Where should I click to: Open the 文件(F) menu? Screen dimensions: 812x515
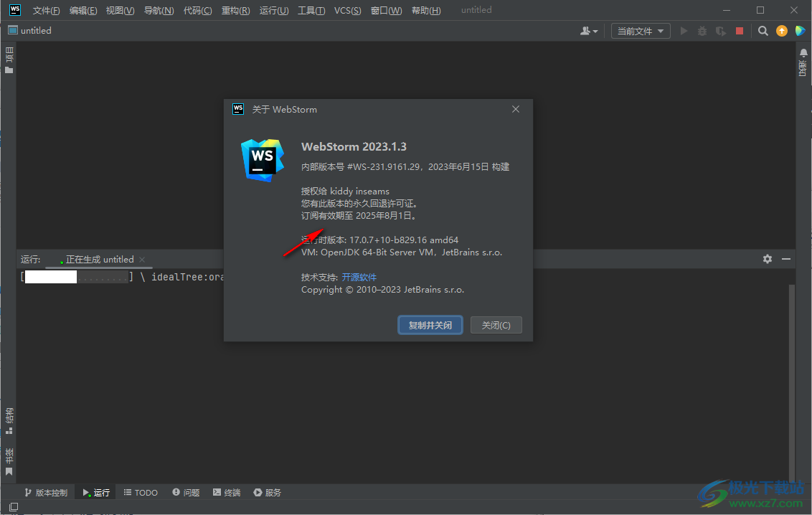click(46, 10)
